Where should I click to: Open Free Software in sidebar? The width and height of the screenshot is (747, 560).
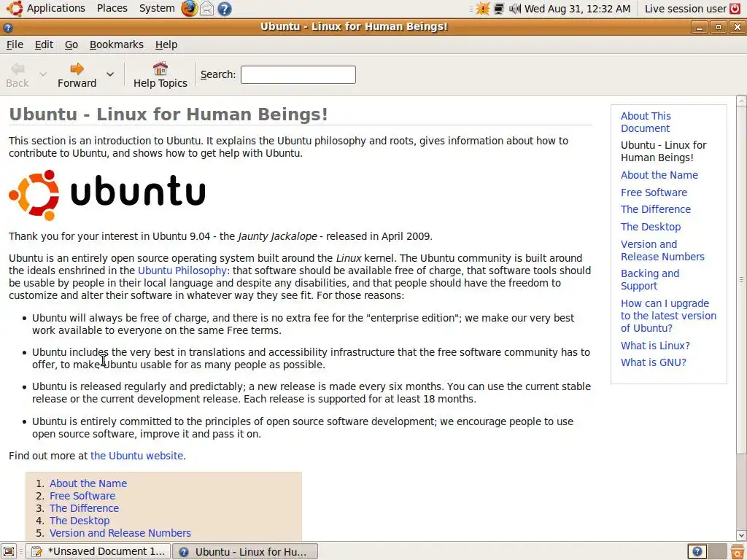point(654,192)
